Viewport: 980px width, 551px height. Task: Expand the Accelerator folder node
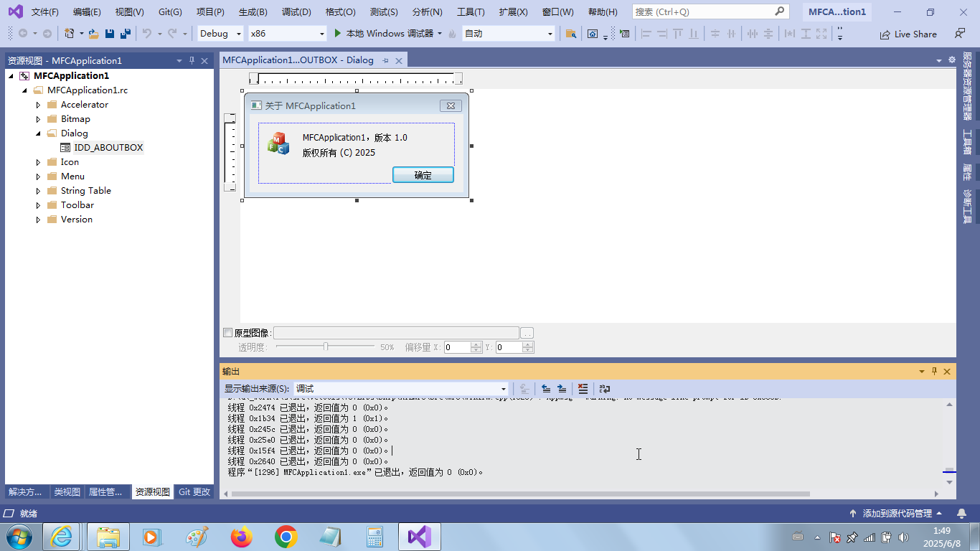tap(38, 105)
